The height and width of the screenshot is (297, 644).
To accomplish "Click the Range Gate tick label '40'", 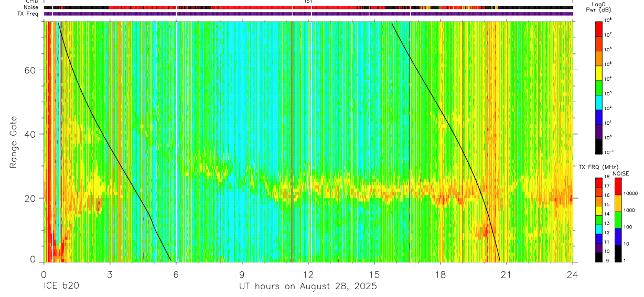I will coord(30,134).
